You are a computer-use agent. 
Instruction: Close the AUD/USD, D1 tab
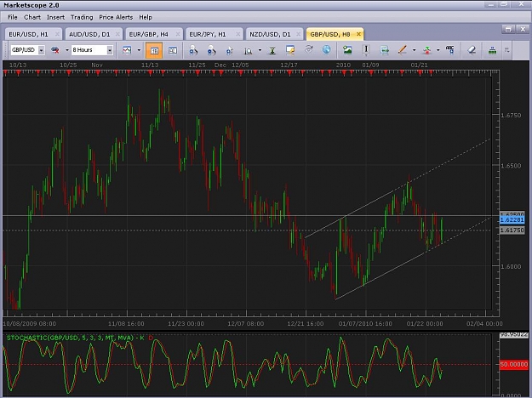click(117, 34)
